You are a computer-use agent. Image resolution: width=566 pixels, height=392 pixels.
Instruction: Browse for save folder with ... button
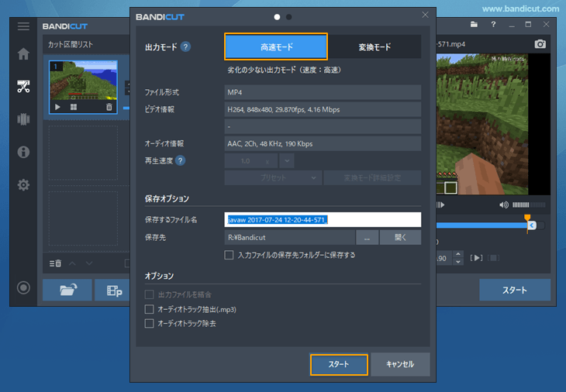point(367,238)
